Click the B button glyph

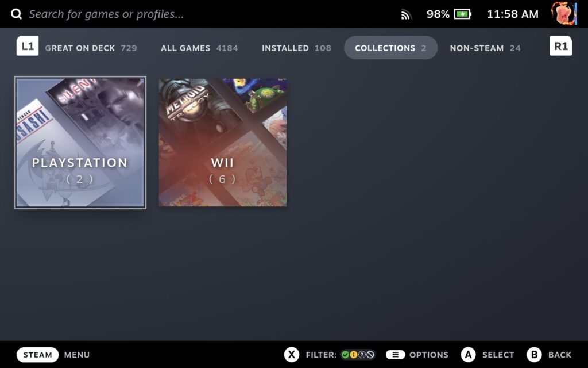click(x=534, y=355)
